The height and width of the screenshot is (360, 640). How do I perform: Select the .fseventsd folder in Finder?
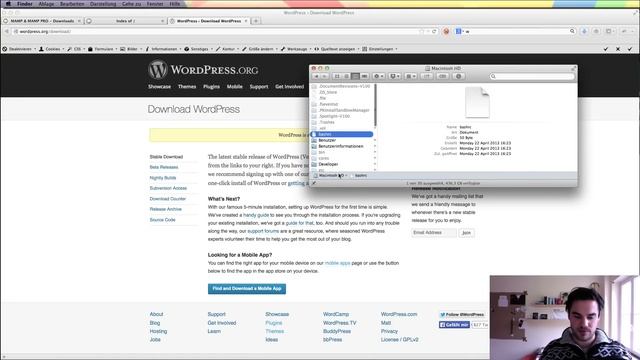tap(328, 104)
